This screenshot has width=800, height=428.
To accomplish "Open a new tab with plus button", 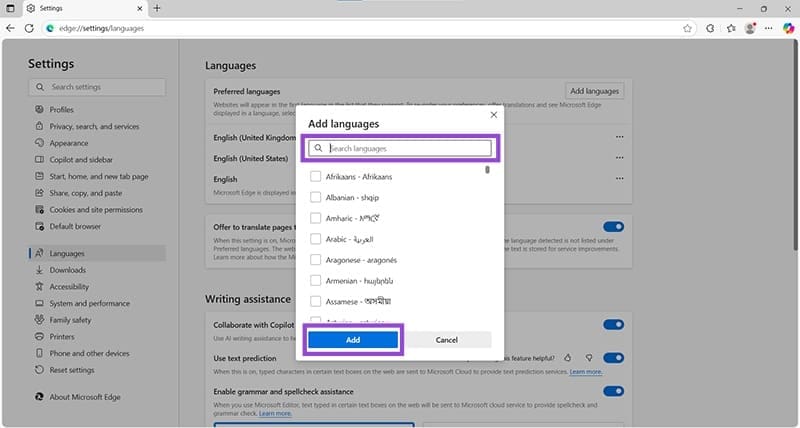I will (156, 8).
